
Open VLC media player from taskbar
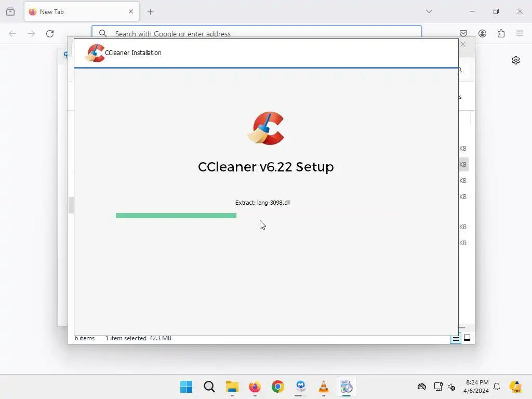(323, 387)
